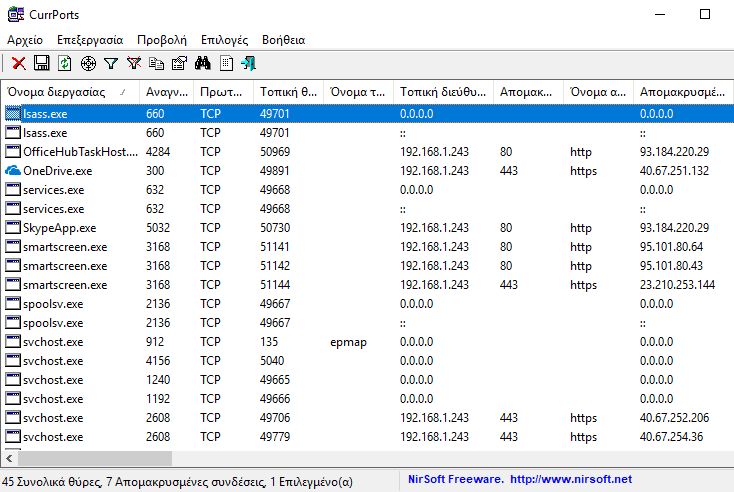This screenshot has height=492, width=734.
Task: Open Properties via the toolbar properties icon
Action: tap(179, 63)
